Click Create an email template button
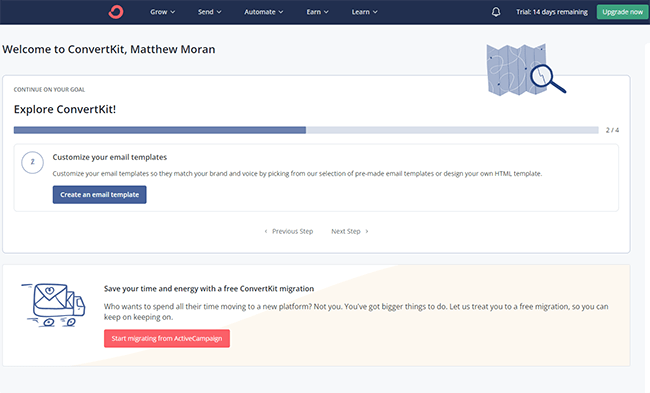650x393 pixels. click(x=99, y=194)
